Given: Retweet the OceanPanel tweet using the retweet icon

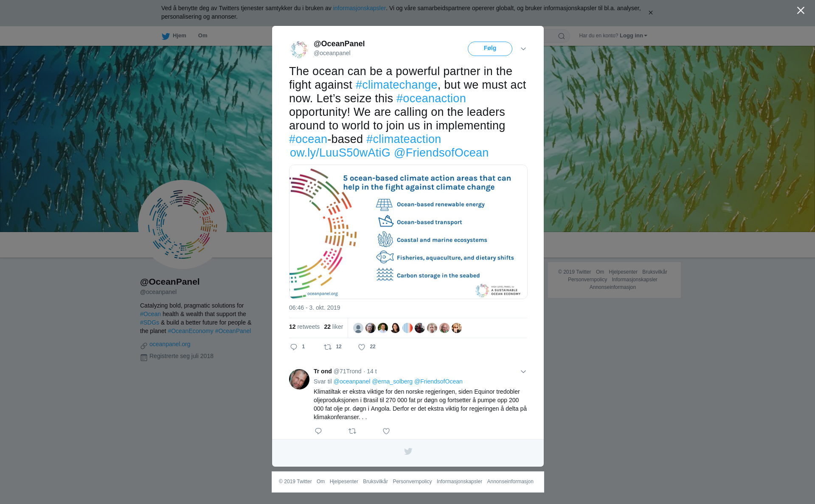Looking at the screenshot, I should tap(328, 347).
